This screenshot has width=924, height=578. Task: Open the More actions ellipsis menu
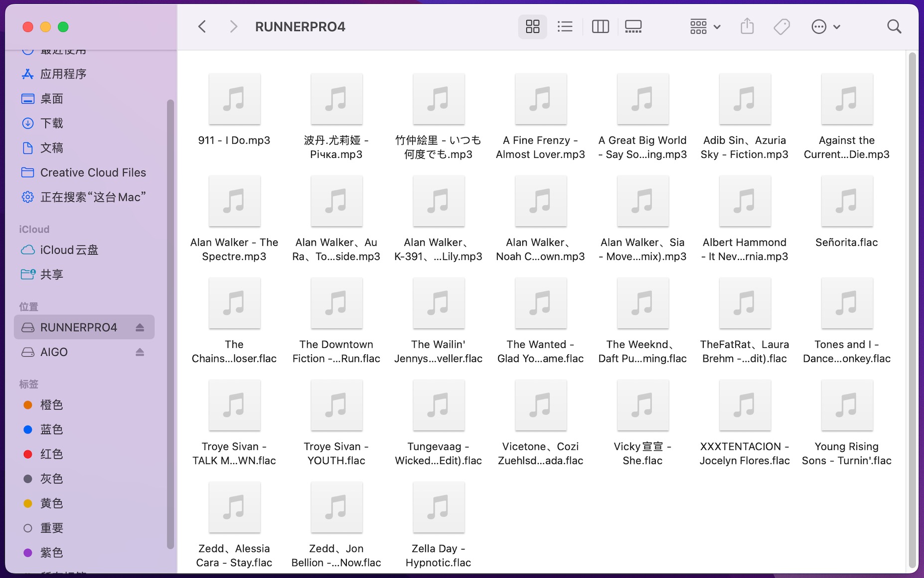pyautogui.click(x=825, y=26)
